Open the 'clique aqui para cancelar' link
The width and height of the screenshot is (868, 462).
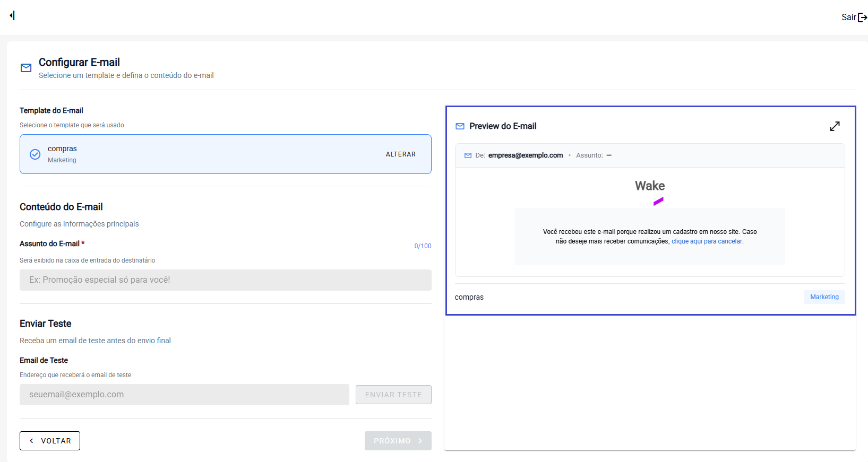point(707,241)
